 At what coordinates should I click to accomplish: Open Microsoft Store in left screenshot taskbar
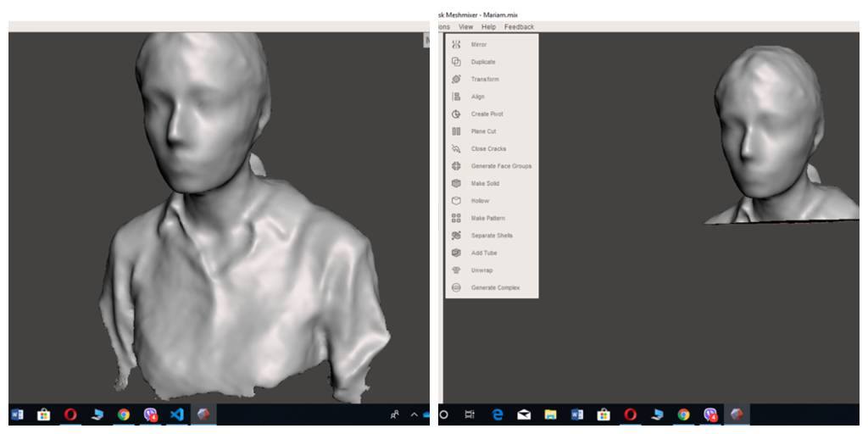(43, 415)
